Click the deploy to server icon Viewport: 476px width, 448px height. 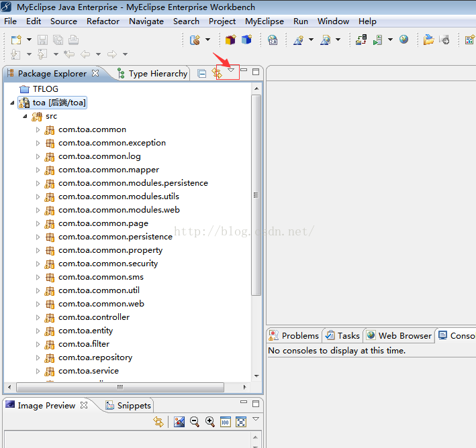coord(361,40)
